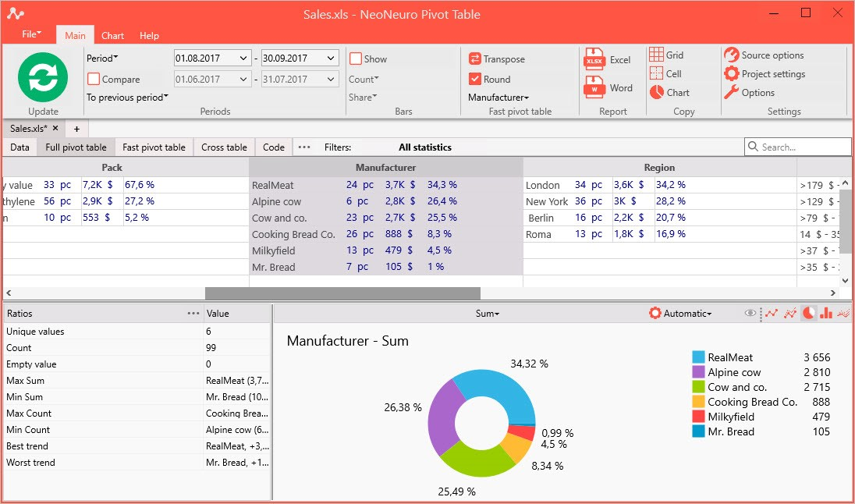Click the RealMeat blue legend swatch

coord(698,357)
